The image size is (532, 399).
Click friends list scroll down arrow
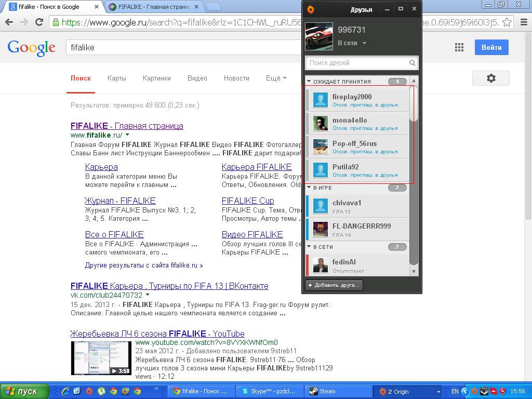(414, 271)
